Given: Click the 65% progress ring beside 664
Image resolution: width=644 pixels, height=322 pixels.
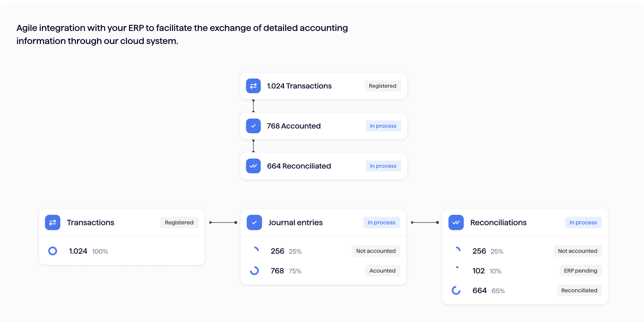Looking at the screenshot, I should click(456, 290).
